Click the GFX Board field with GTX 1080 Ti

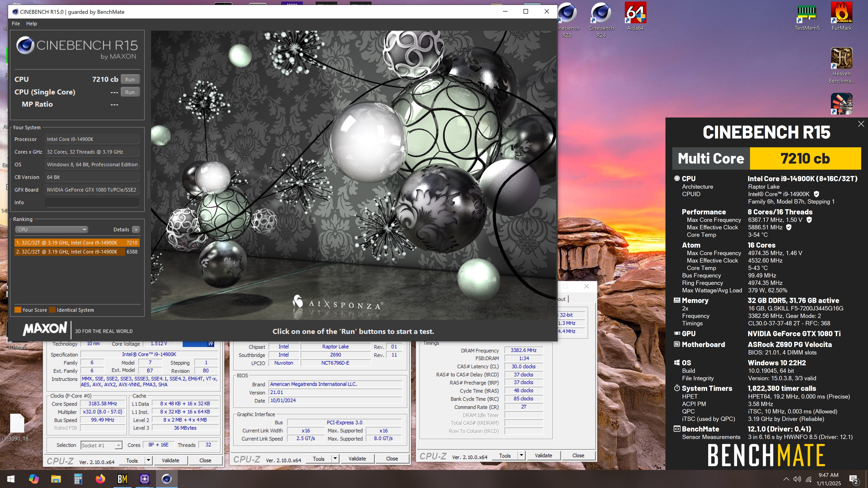[x=92, y=190]
